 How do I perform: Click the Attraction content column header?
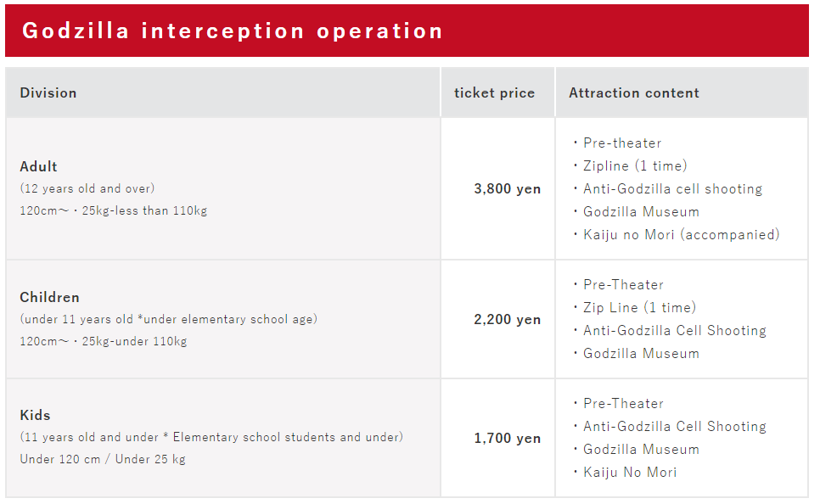point(634,93)
